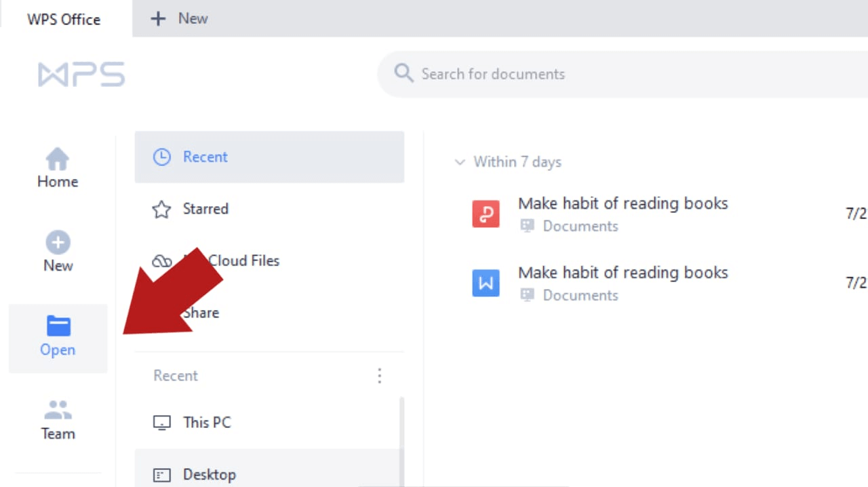The height and width of the screenshot is (487, 868).
Task: Open the Open folder icon
Action: (58, 326)
